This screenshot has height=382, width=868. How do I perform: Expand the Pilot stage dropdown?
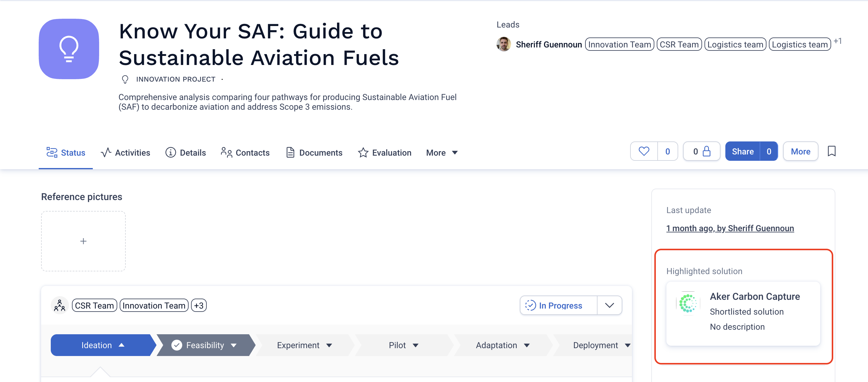416,345
